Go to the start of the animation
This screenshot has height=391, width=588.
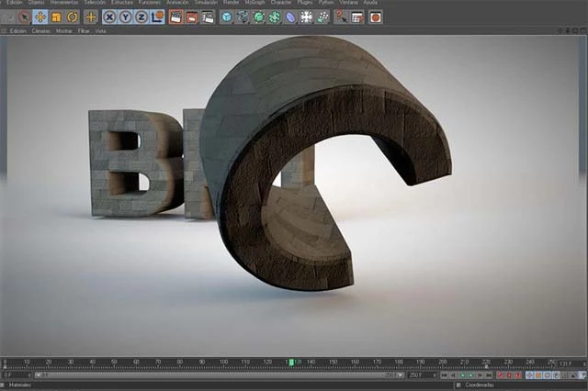click(445, 374)
